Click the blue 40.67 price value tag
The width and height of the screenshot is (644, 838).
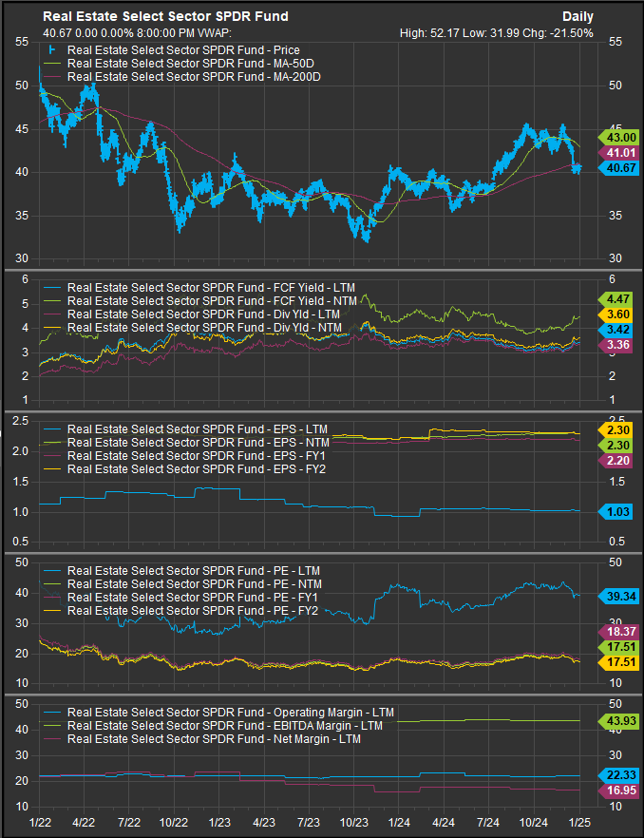617,167
